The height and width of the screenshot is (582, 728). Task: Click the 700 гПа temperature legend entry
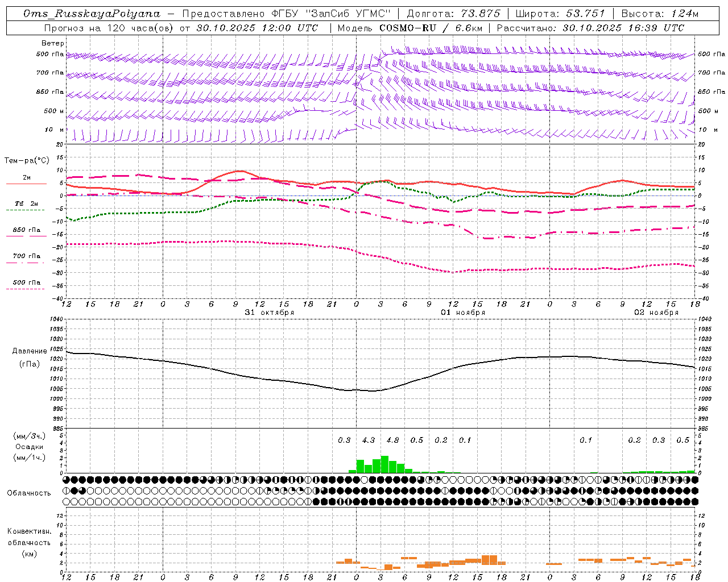[26, 258]
